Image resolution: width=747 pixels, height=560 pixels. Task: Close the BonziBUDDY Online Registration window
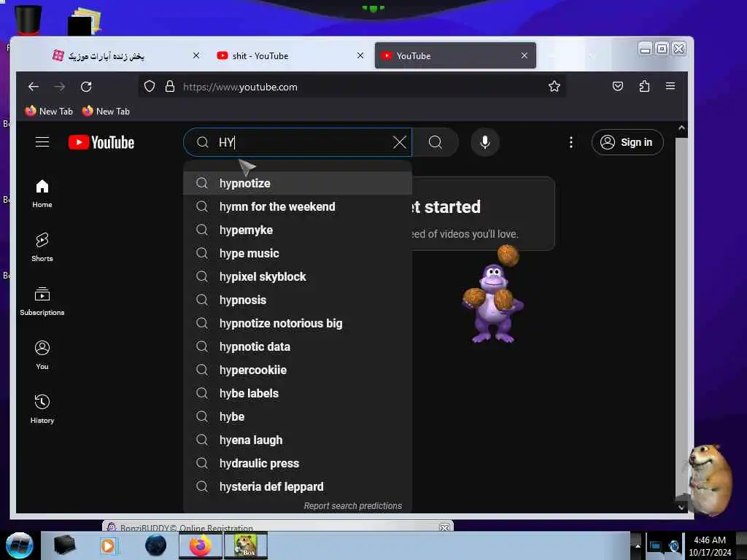(444, 528)
